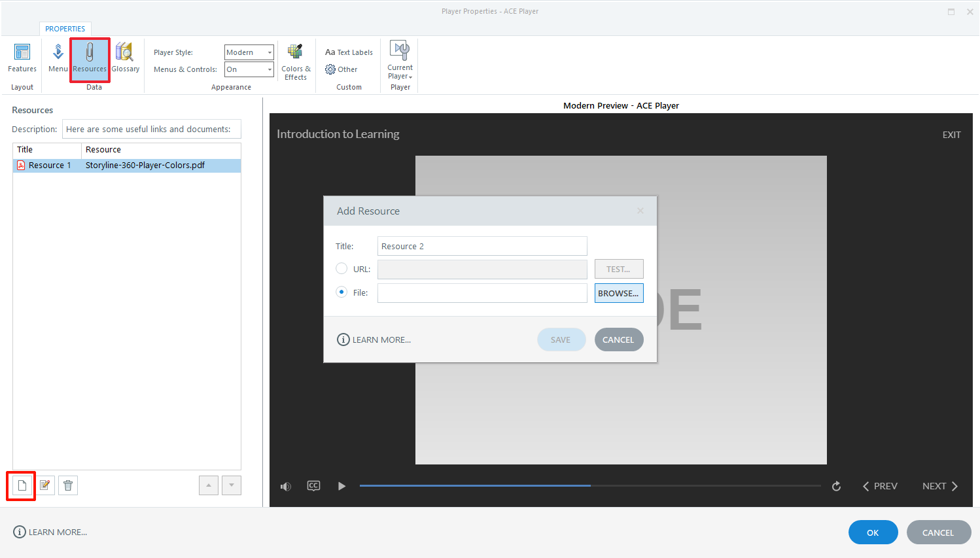Delete the selected resource with the trash icon
The image size is (980, 558).
click(x=67, y=485)
